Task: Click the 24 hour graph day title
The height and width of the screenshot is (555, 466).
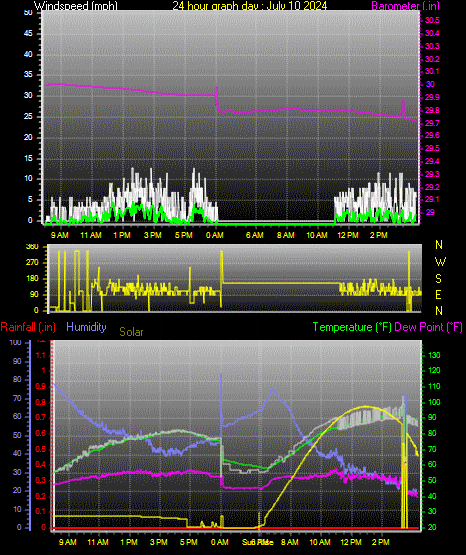Action: [x=250, y=5]
